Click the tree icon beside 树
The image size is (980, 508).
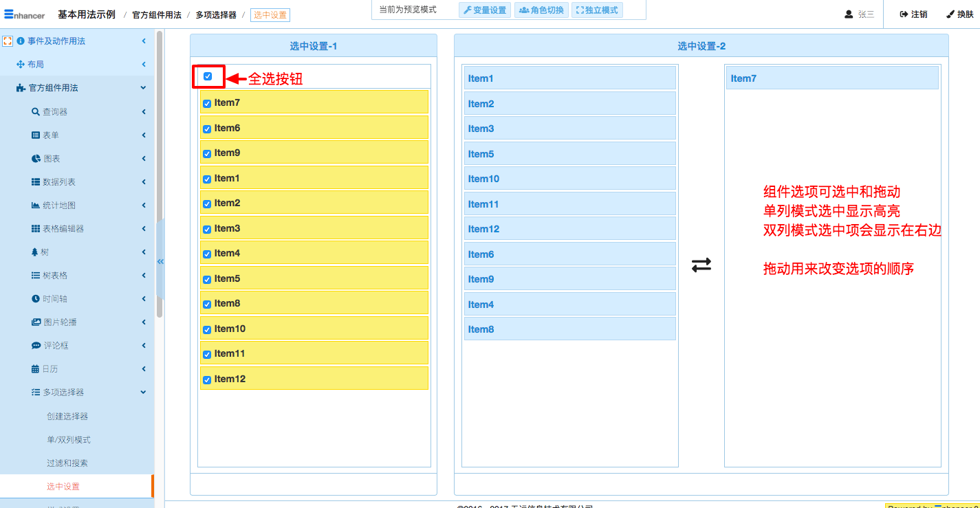coord(35,252)
